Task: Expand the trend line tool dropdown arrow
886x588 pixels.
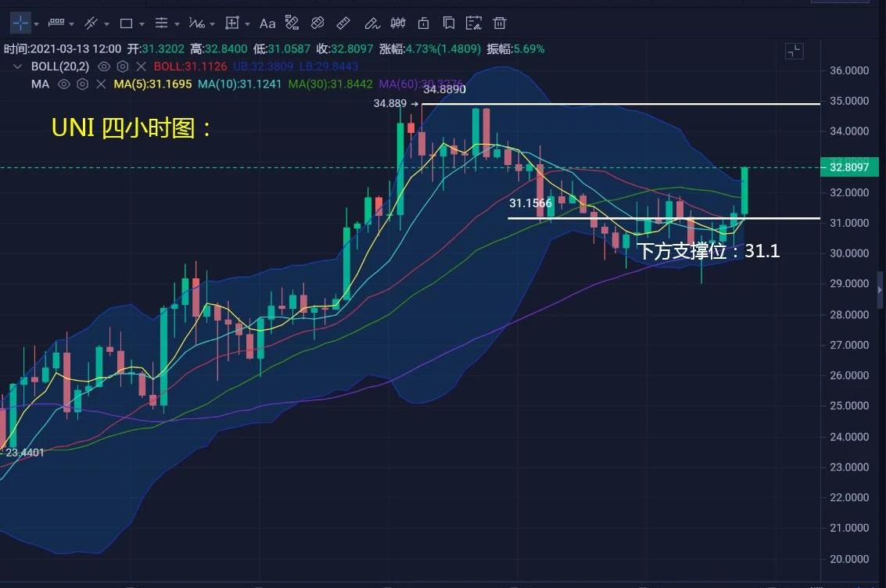Action: [x=106, y=23]
